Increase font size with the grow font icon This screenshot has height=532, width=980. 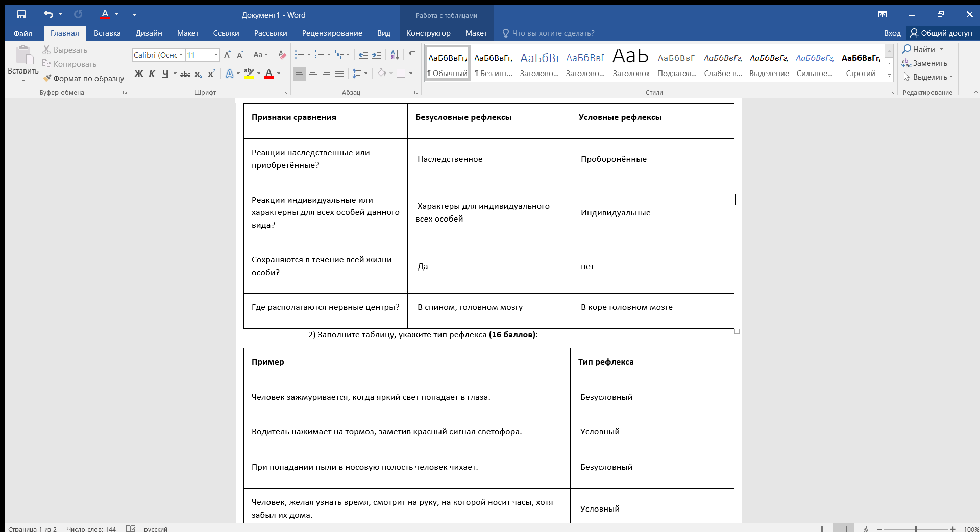point(228,55)
